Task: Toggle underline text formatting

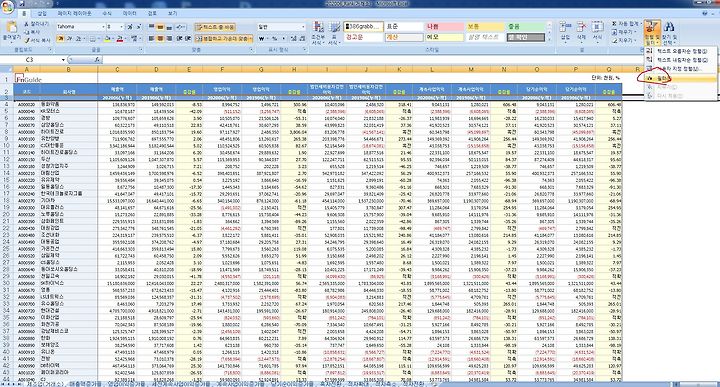Action: click(78, 39)
